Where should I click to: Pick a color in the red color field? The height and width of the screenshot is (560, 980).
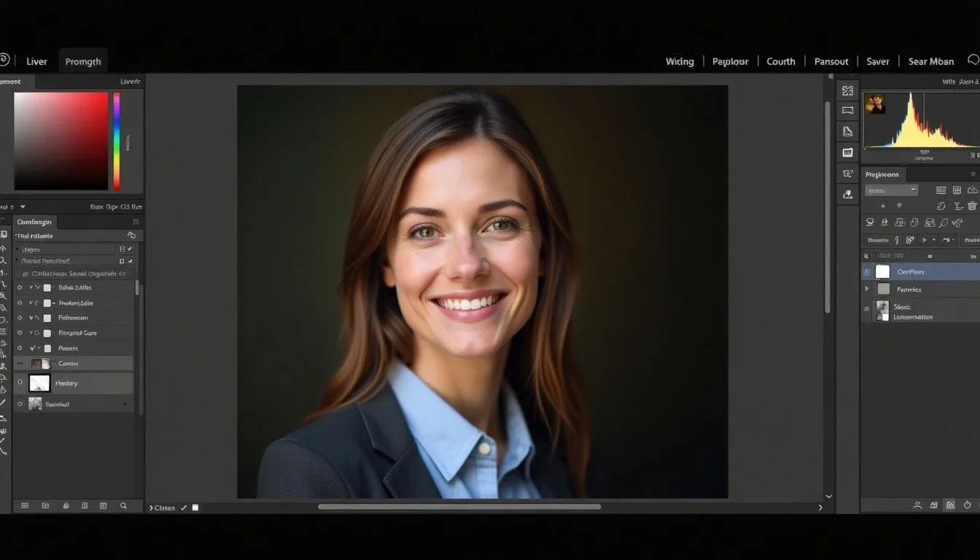[x=61, y=141]
